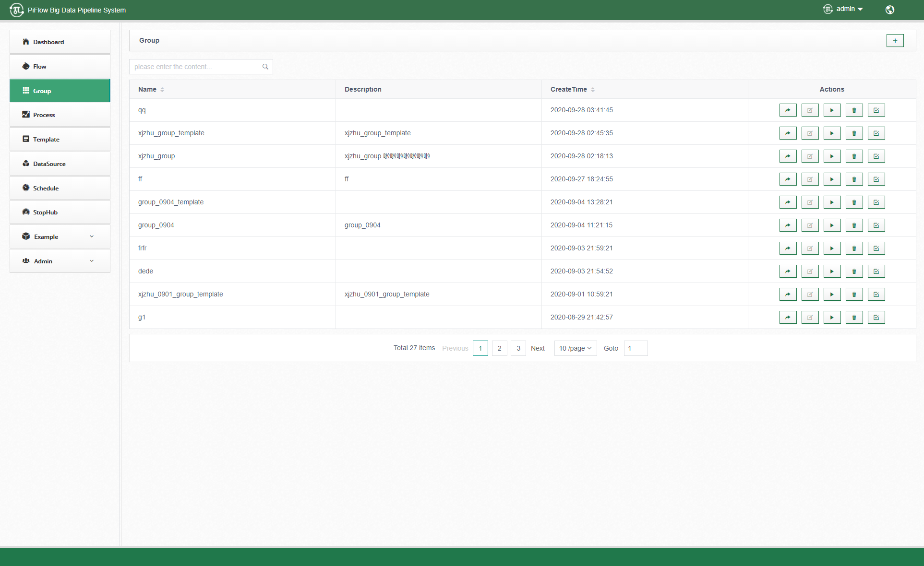
Task: Open the 10 /page size dropdown
Action: coord(575,348)
